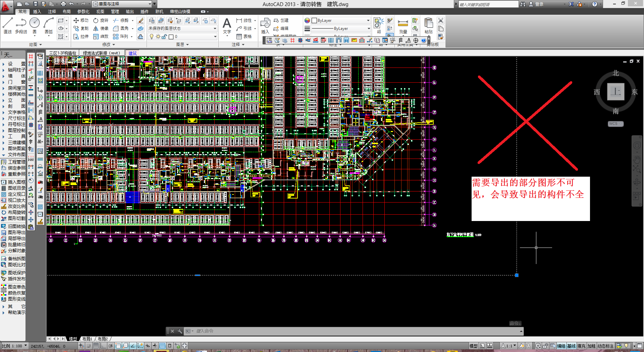Click the Erase brush icon in modify panel

click(x=141, y=20)
